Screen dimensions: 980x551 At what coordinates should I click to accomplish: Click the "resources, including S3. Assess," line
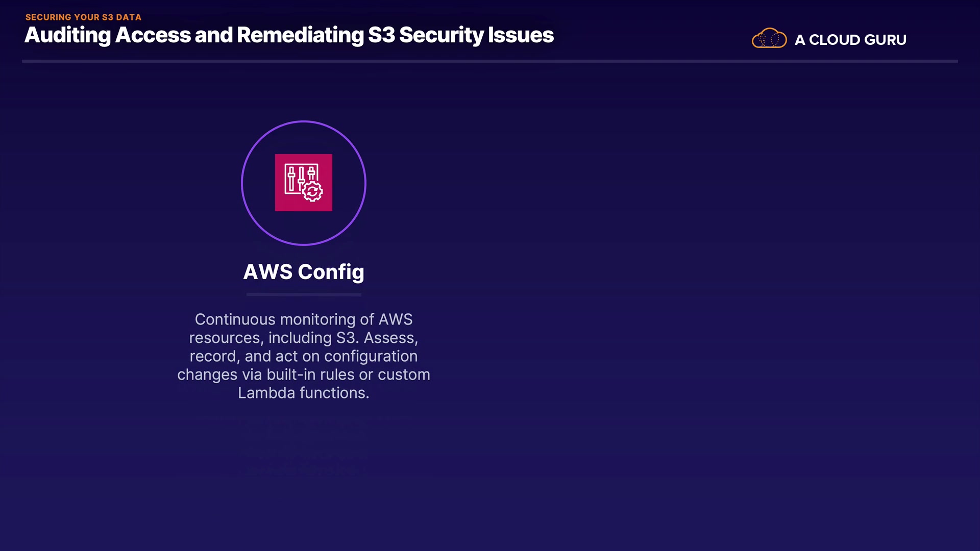304,338
